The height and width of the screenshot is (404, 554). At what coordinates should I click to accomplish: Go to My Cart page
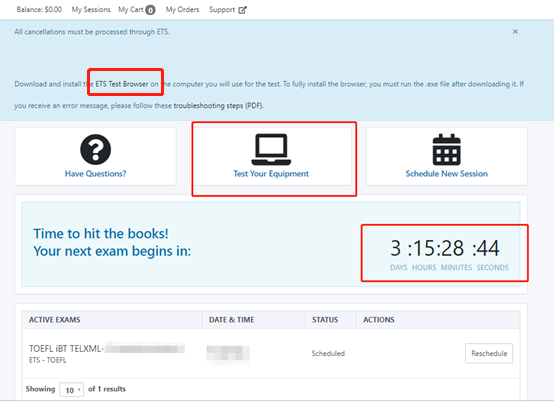131,10
